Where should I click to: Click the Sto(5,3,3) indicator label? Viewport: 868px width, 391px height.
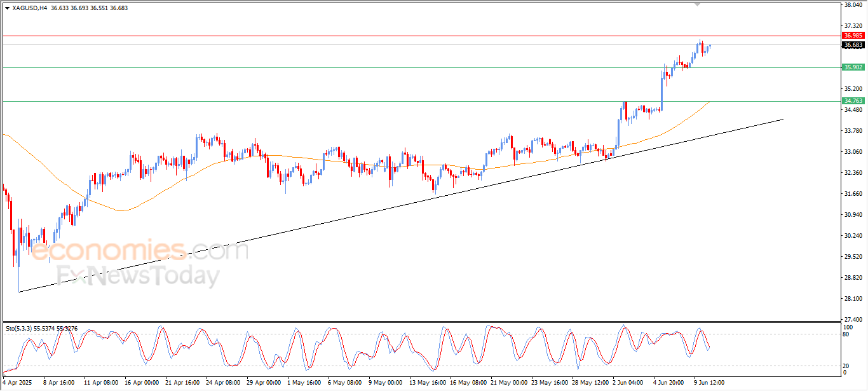click(21, 328)
